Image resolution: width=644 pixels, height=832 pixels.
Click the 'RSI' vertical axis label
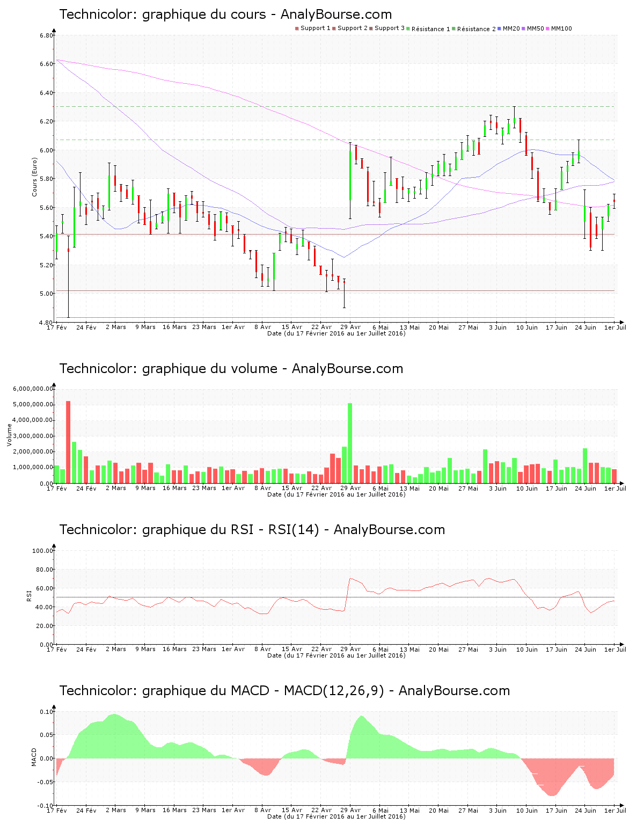[29, 595]
